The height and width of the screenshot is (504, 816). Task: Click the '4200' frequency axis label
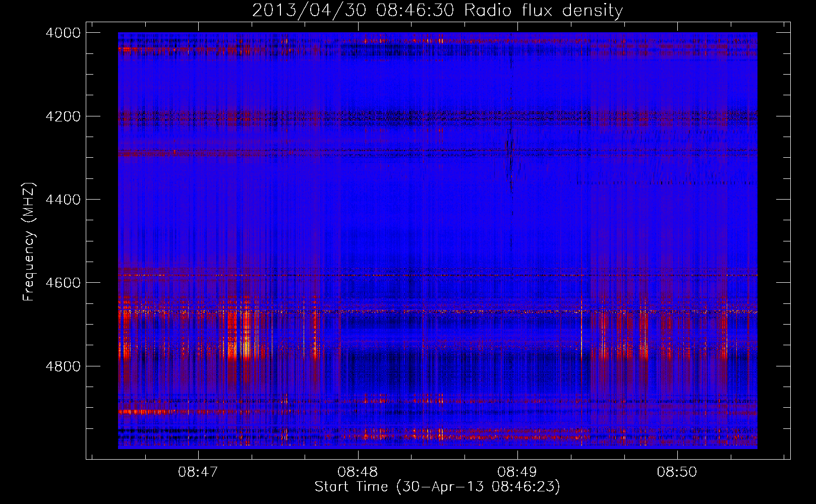[63, 116]
